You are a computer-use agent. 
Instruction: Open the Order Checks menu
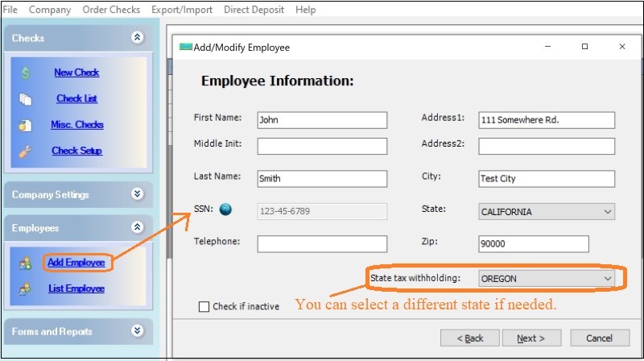(111, 10)
